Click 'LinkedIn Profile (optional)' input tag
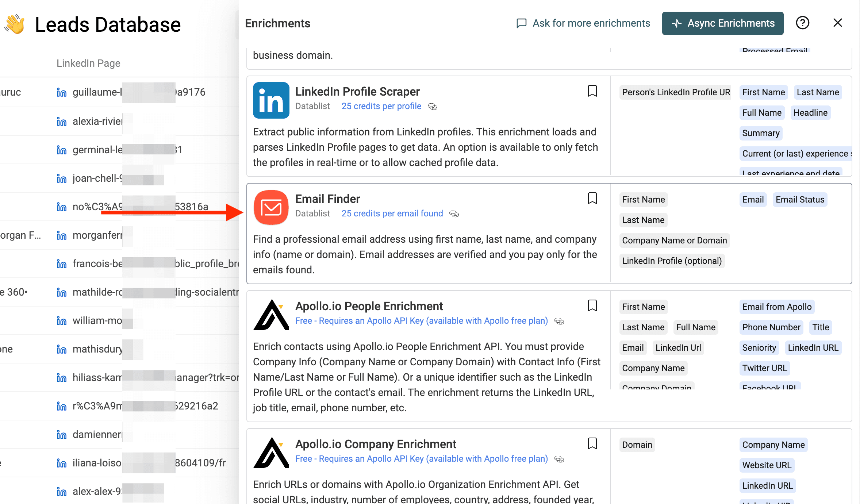This screenshot has width=860, height=504. (672, 261)
